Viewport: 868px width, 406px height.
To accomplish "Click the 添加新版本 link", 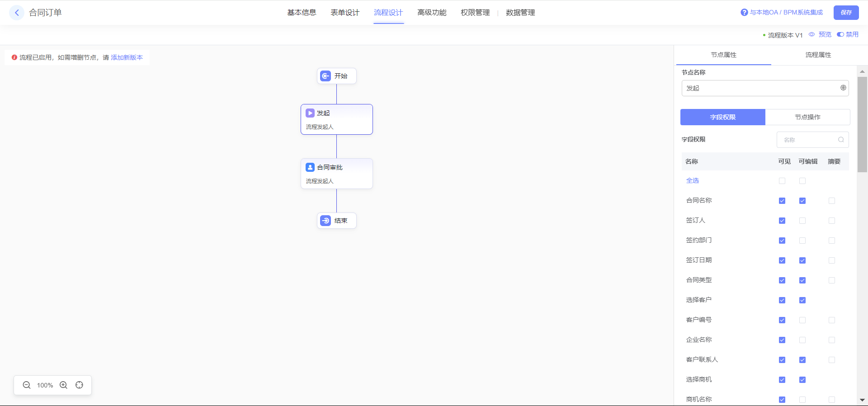I will [x=127, y=57].
